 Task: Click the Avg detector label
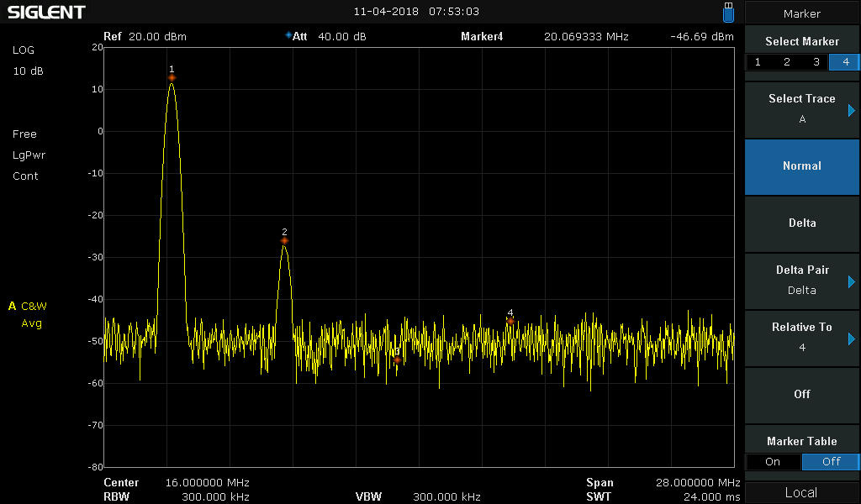pyautogui.click(x=31, y=323)
